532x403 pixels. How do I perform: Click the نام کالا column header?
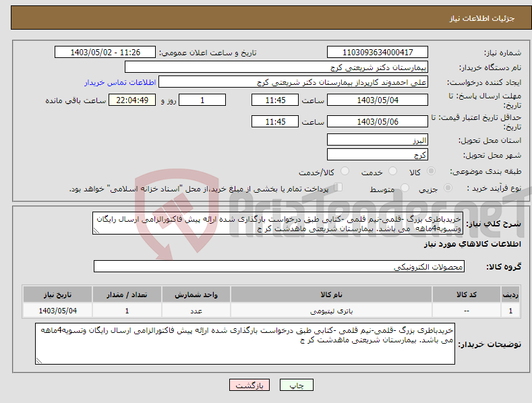(x=331, y=294)
